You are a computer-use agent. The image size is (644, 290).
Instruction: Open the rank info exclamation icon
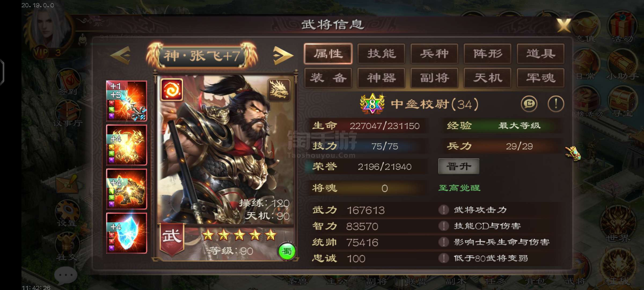556,104
